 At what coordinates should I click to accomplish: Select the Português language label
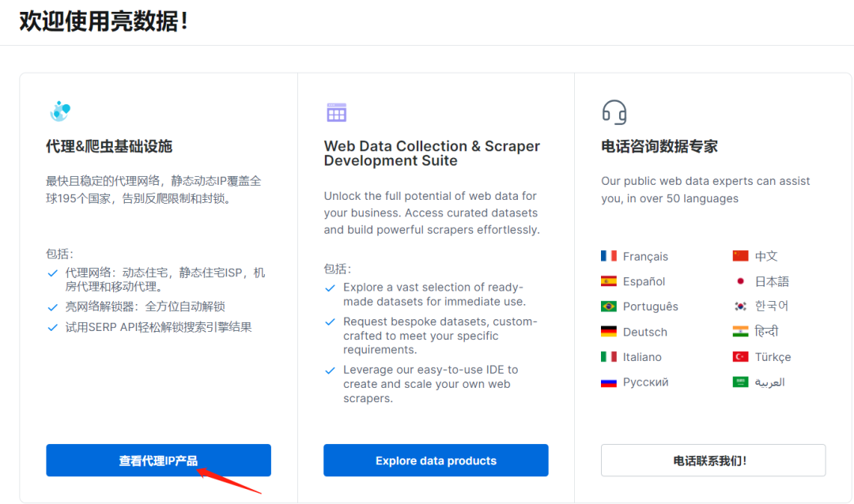(650, 307)
